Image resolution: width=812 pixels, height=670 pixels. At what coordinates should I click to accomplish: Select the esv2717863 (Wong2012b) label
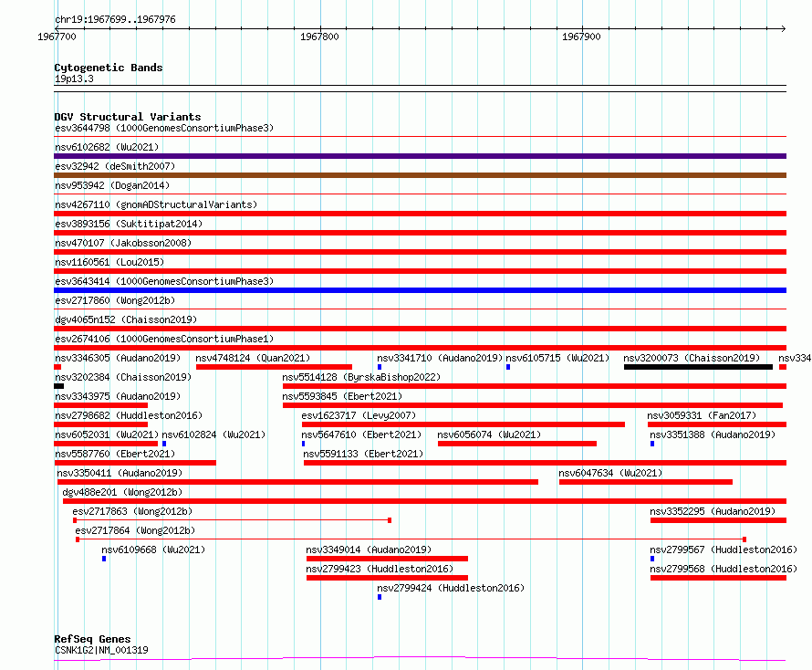pos(132,511)
